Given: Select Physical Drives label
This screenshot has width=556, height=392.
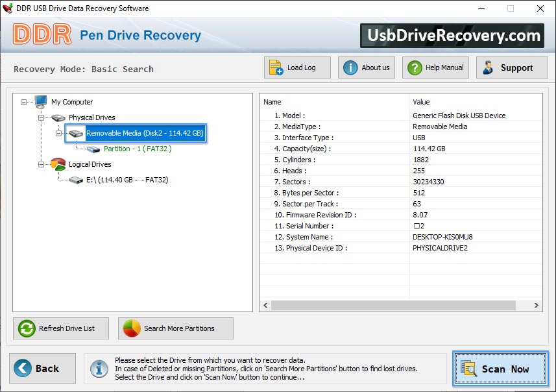Looking at the screenshot, I should point(92,117).
